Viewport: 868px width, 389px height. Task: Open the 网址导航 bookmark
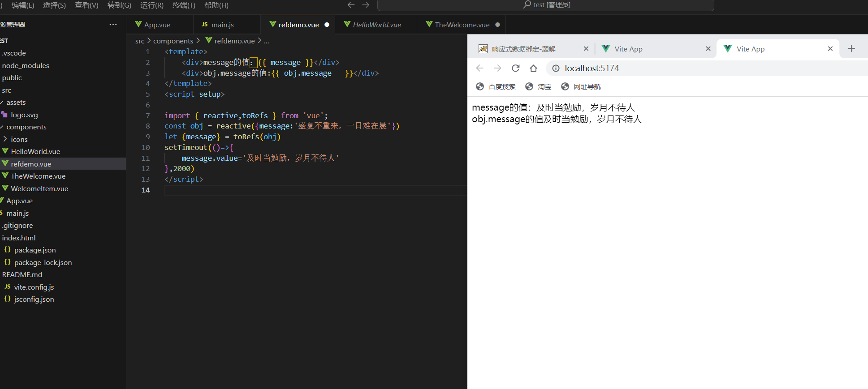tap(581, 86)
